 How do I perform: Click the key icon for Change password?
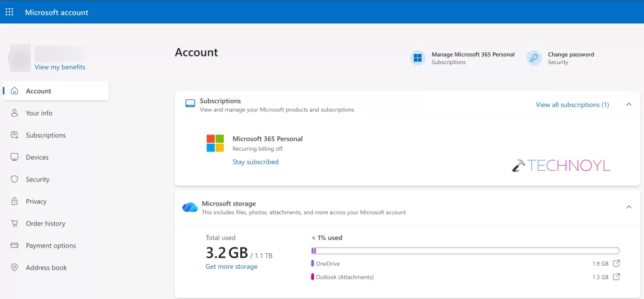[x=534, y=58]
